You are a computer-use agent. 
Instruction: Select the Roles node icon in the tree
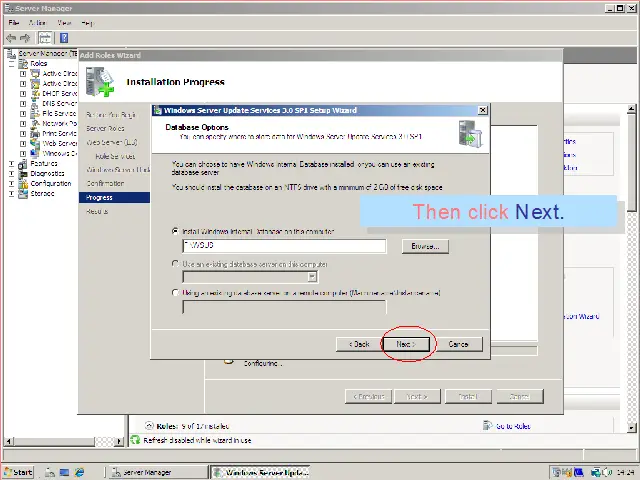point(23,64)
